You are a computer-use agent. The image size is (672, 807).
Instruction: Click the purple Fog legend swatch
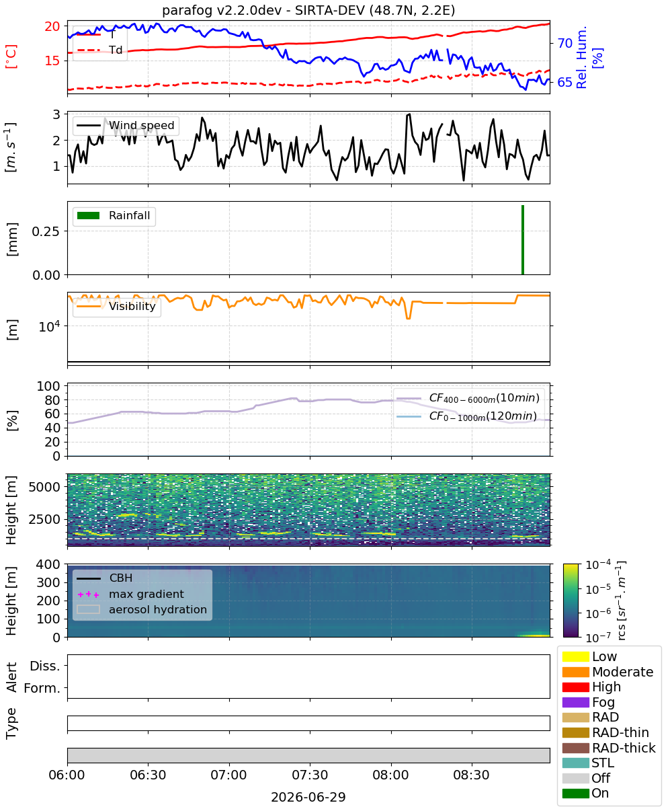[575, 702]
